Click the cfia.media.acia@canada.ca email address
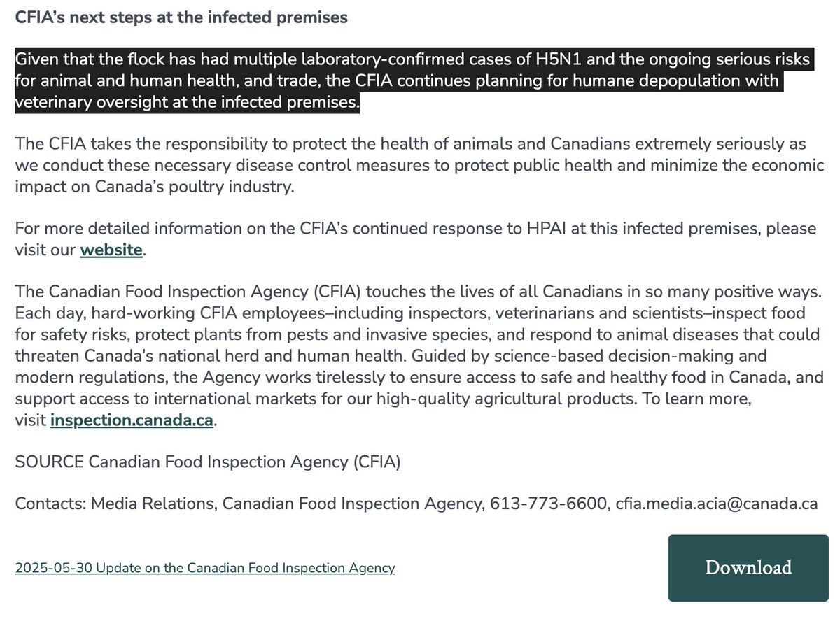 click(717, 504)
